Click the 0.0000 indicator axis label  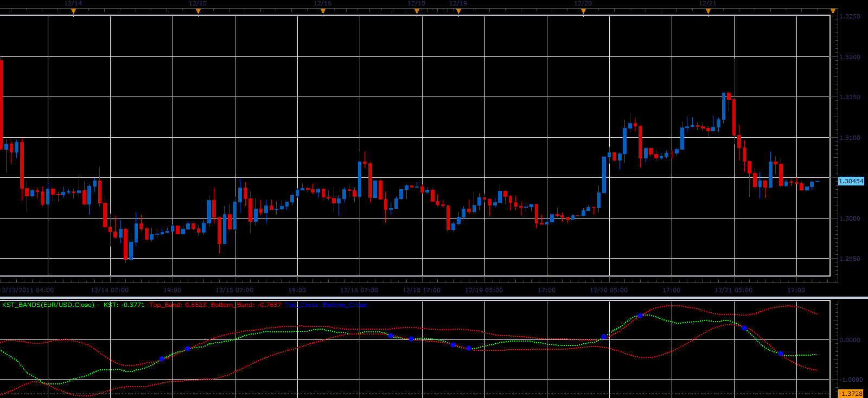coord(850,340)
